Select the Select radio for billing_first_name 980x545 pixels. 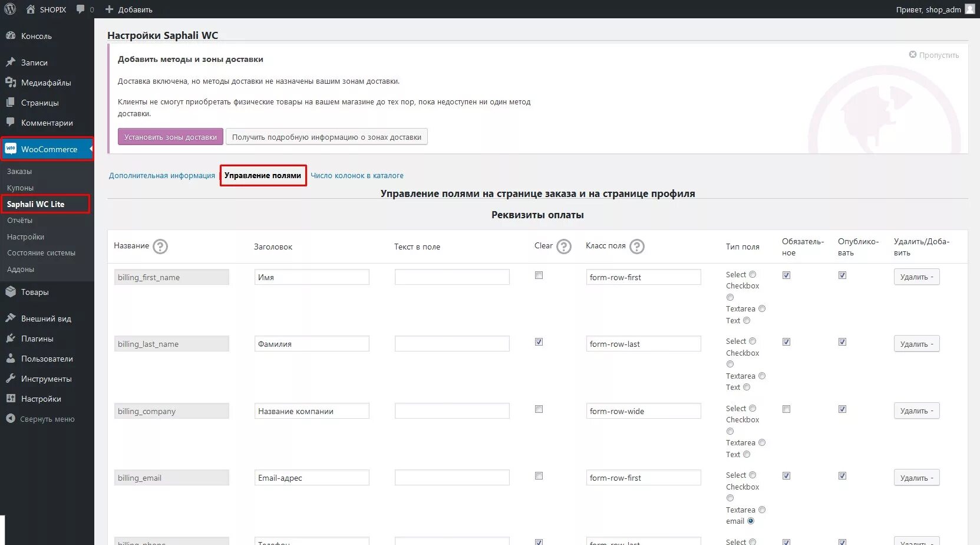click(753, 274)
